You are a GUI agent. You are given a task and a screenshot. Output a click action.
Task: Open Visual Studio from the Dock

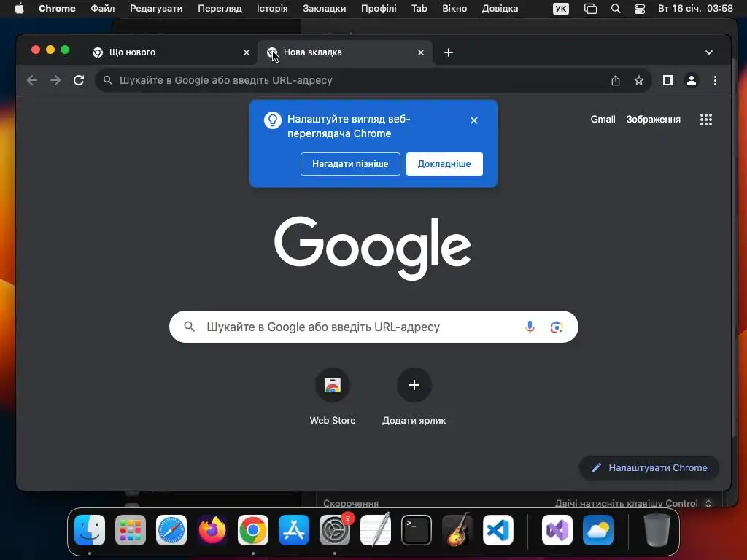point(557,530)
